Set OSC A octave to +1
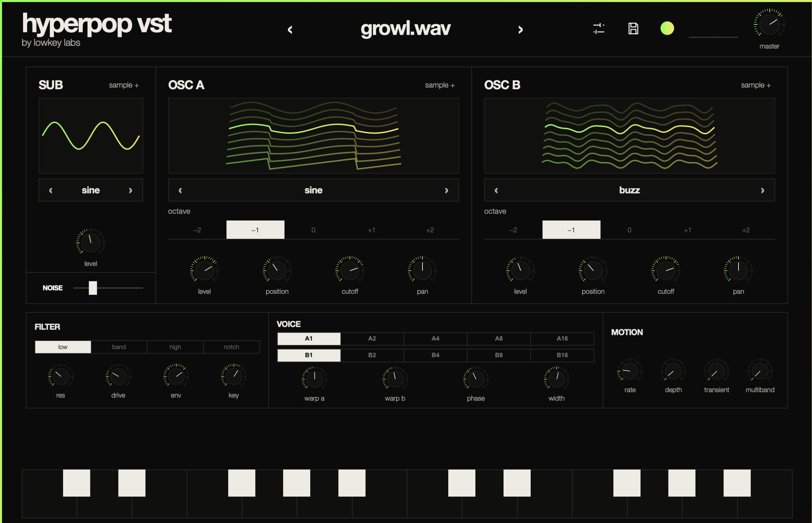 coord(371,230)
